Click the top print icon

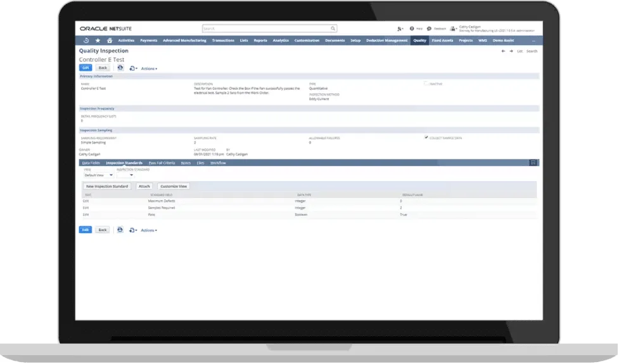tap(120, 68)
